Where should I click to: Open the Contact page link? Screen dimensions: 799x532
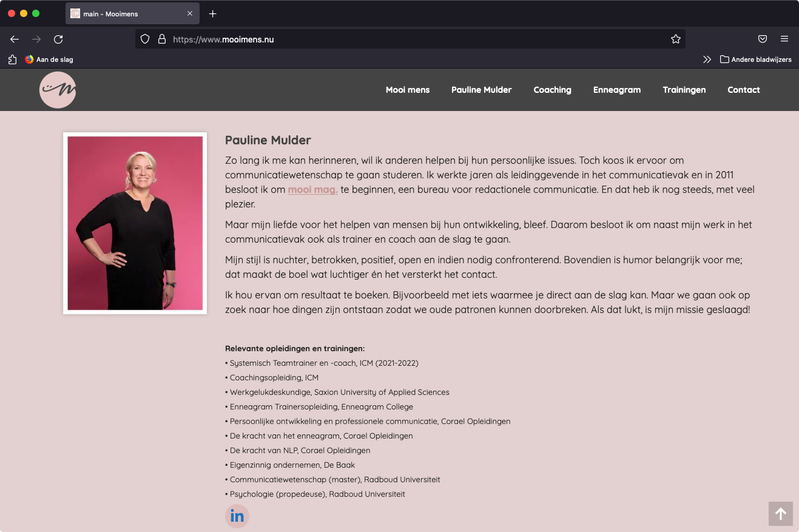pos(744,90)
